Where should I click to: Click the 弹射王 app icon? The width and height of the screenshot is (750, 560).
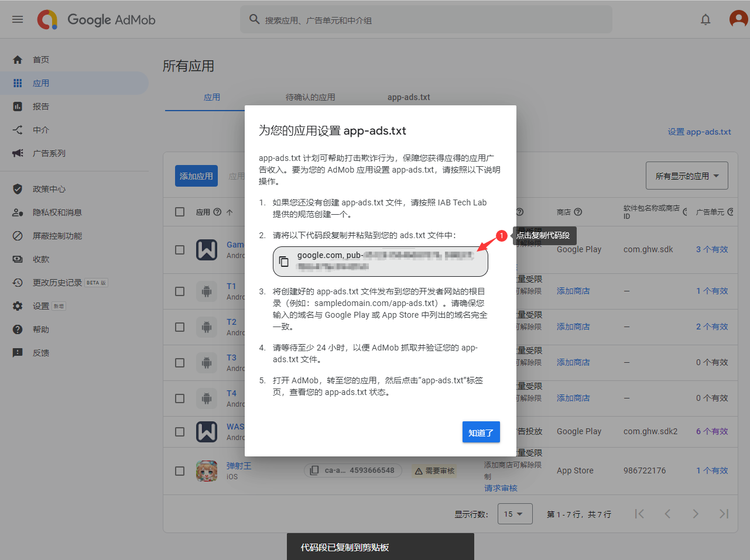[x=207, y=470]
